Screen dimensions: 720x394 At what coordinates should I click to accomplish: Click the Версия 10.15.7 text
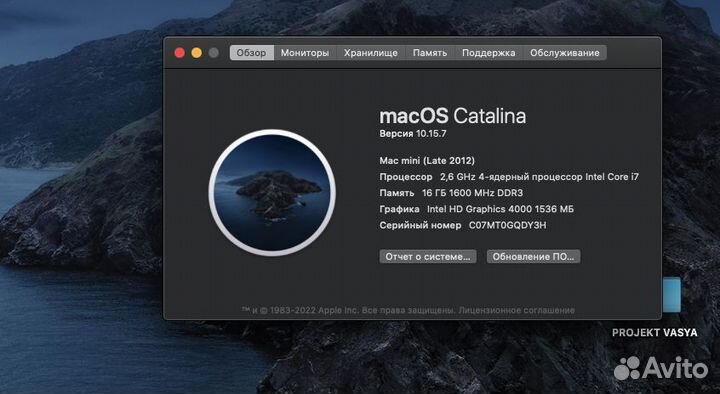click(413, 134)
